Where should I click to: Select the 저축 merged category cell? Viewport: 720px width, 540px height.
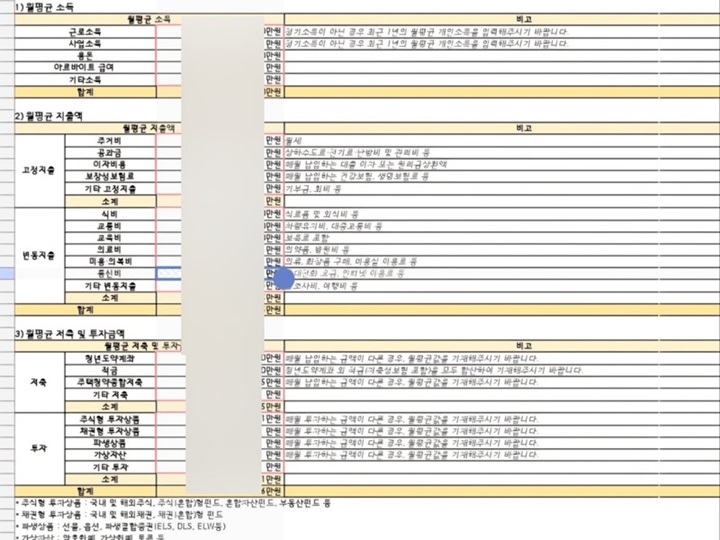point(39,382)
